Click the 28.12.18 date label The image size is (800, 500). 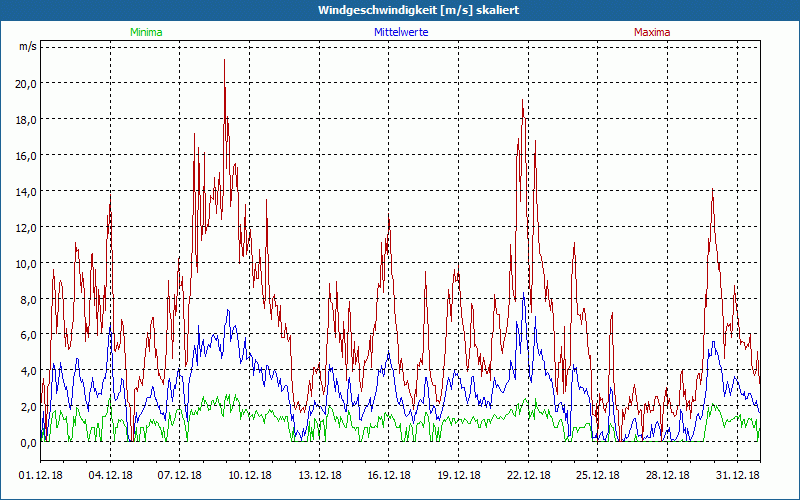(668, 475)
